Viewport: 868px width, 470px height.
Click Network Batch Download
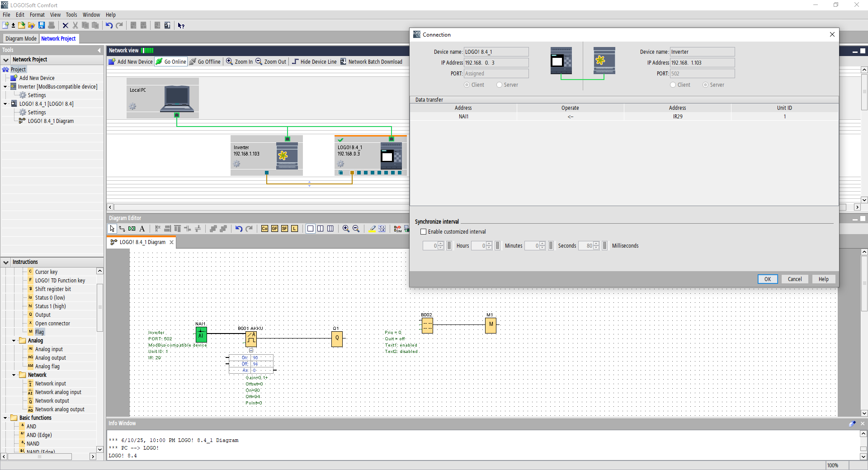point(371,62)
